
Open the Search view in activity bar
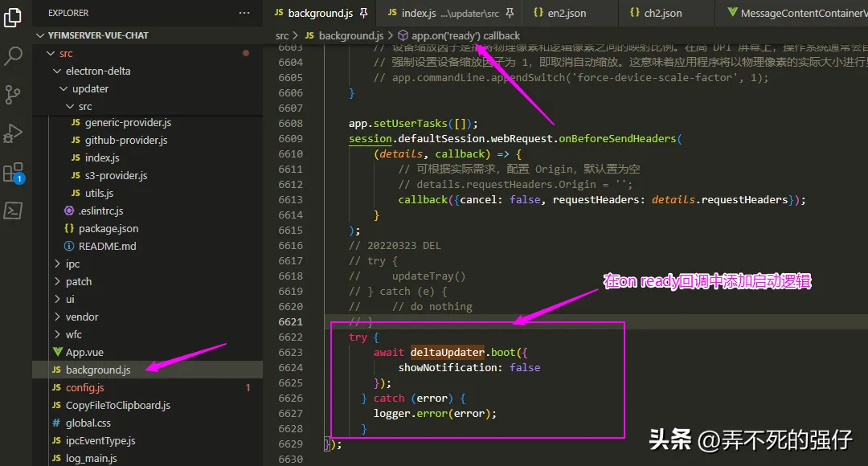(13, 55)
